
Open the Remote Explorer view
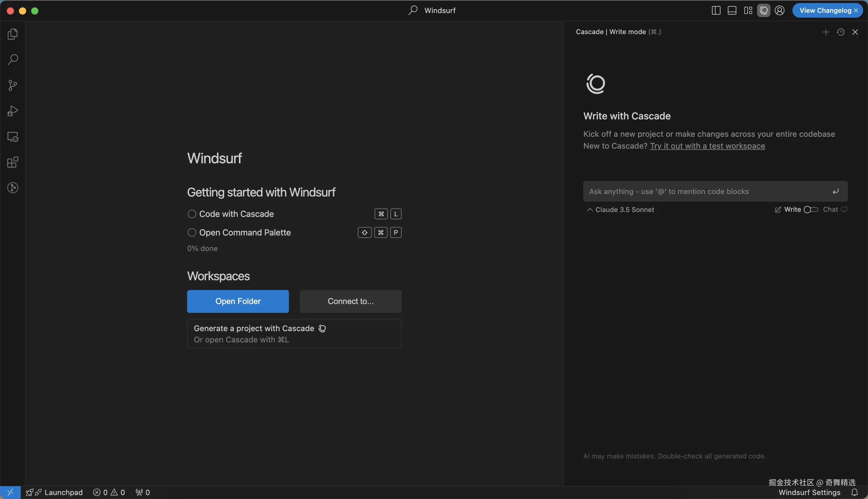click(x=13, y=137)
